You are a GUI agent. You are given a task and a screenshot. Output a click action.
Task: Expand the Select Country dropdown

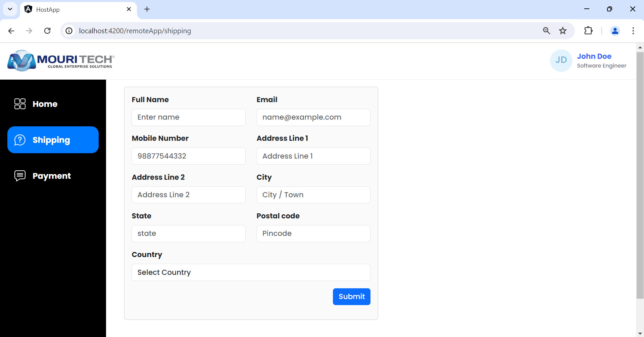tap(251, 272)
